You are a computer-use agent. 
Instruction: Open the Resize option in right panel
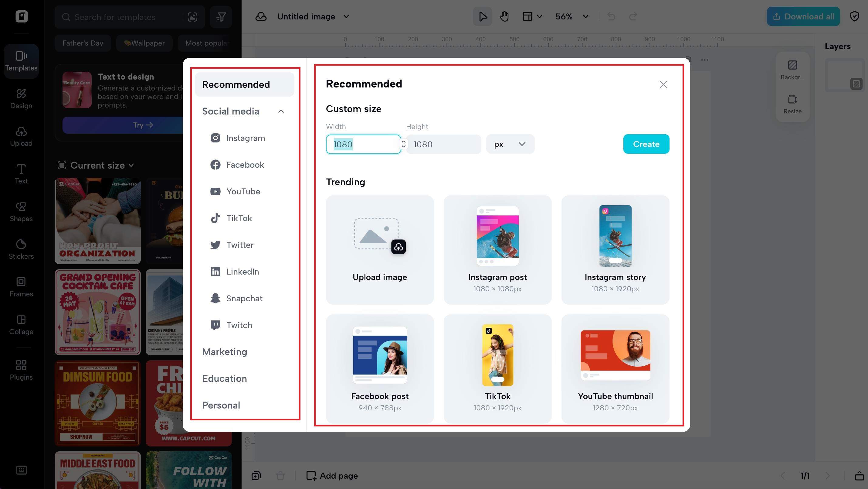click(792, 104)
